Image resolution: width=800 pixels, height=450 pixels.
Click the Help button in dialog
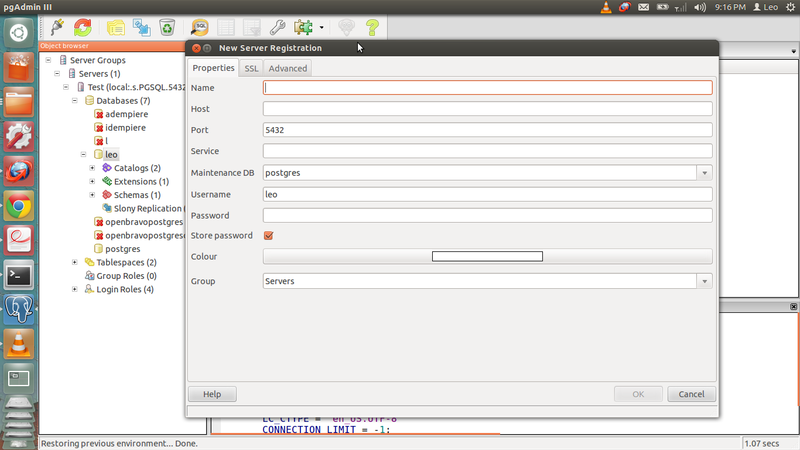(212, 394)
